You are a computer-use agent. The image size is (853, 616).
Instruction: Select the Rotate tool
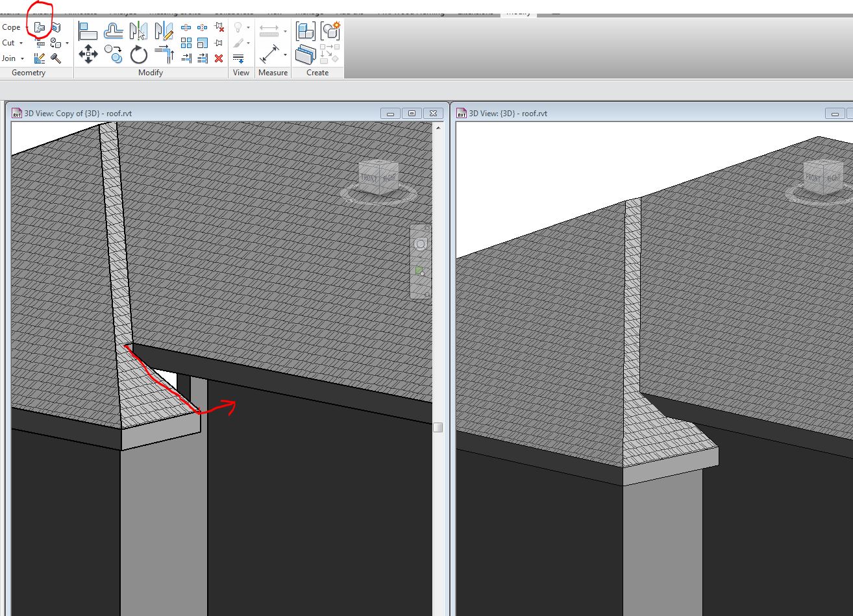pos(139,55)
